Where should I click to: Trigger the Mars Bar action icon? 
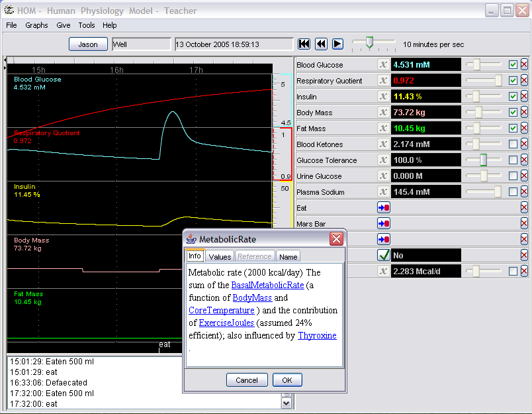pyautogui.click(x=383, y=224)
